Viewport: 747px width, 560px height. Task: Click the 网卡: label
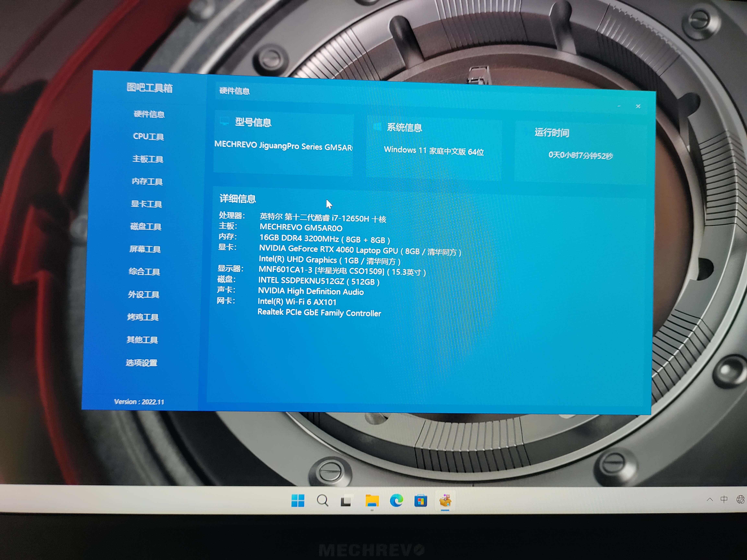[226, 301]
